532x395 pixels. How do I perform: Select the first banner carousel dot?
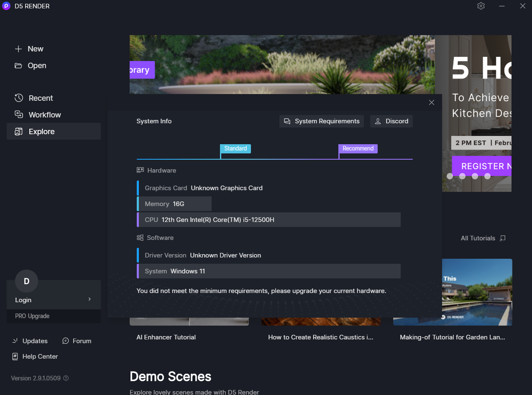pos(450,176)
